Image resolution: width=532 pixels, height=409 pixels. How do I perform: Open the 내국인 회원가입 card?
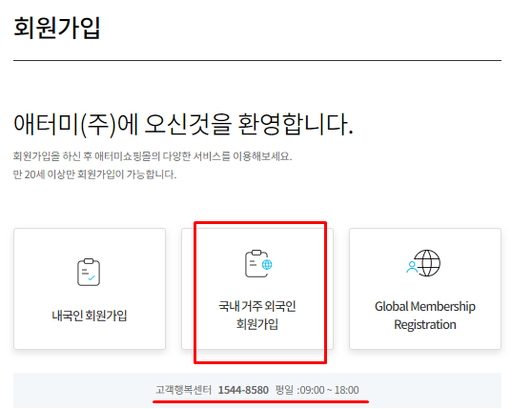coord(90,289)
